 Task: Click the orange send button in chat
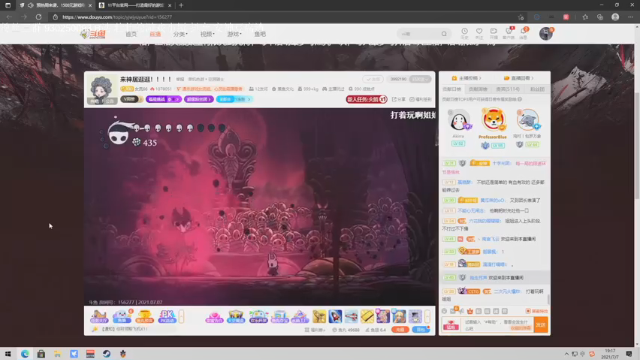pyautogui.click(x=541, y=324)
